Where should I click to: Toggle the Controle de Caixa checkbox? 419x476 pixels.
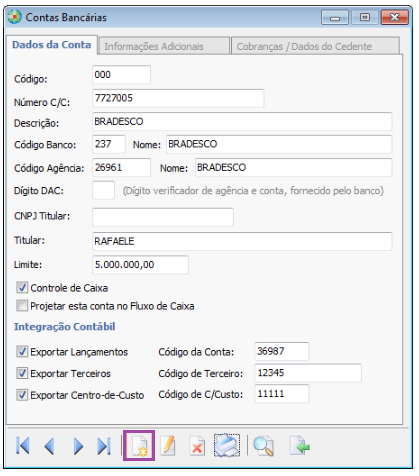pos(22,288)
